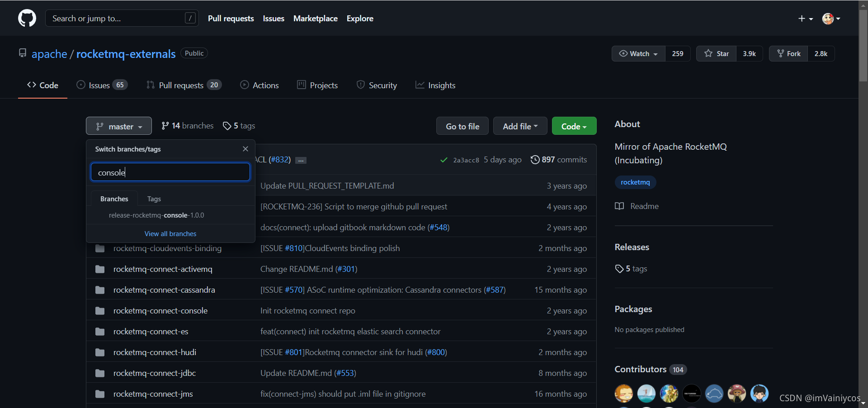The width and height of the screenshot is (868, 408).
Task: Expand the commit message ellipsis button
Action: [x=301, y=160]
